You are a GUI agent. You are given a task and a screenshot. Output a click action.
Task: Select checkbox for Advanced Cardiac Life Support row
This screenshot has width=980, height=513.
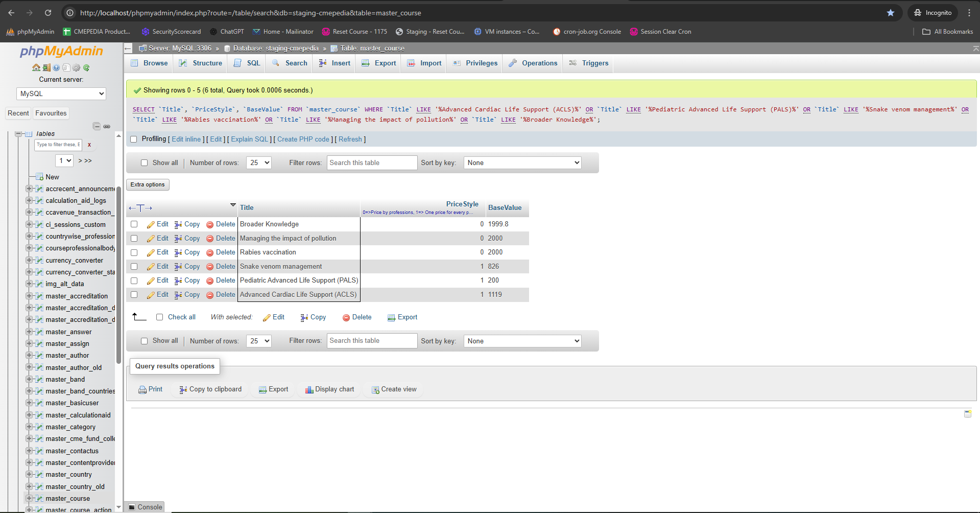[x=134, y=295]
